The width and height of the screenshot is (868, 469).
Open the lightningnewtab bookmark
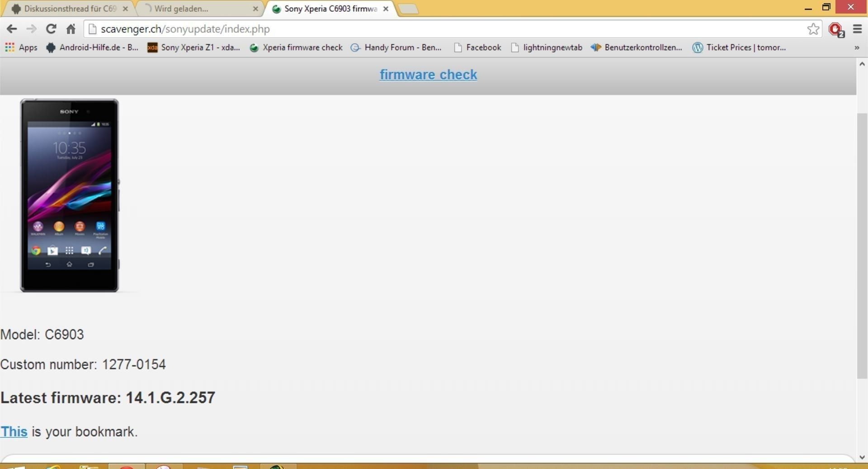547,47
